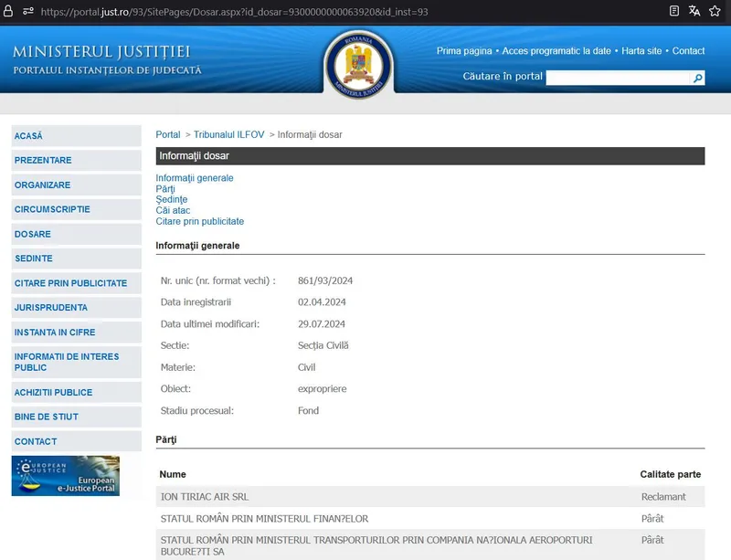Image resolution: width=731 pixels, height=560 pixels.
Task: Click the portal search magnifier icon
Action: coord(698,79)
